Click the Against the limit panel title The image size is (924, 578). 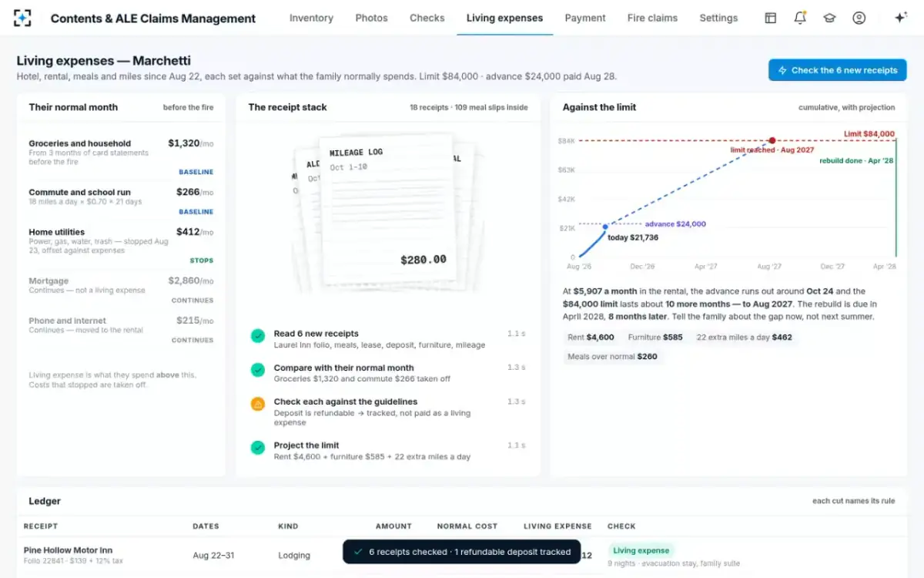(x=599, y=107)
